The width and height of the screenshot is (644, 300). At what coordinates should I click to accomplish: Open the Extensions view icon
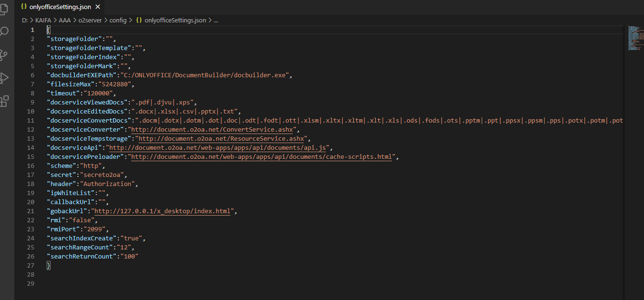(4, 101)
